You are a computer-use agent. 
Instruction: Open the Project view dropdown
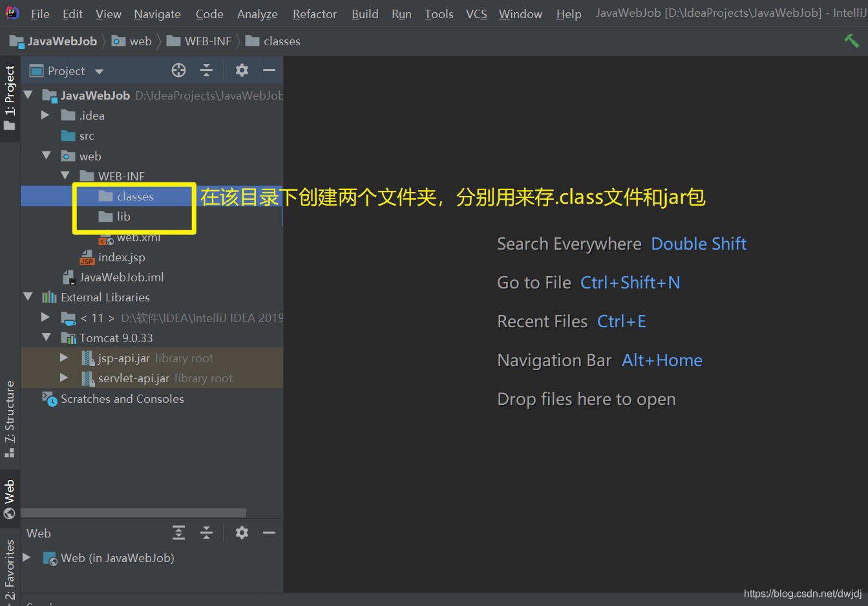click(x=99, y=71)
